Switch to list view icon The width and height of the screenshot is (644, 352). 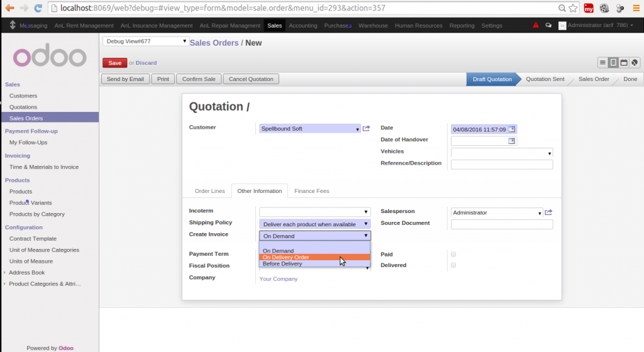[602, 63]
